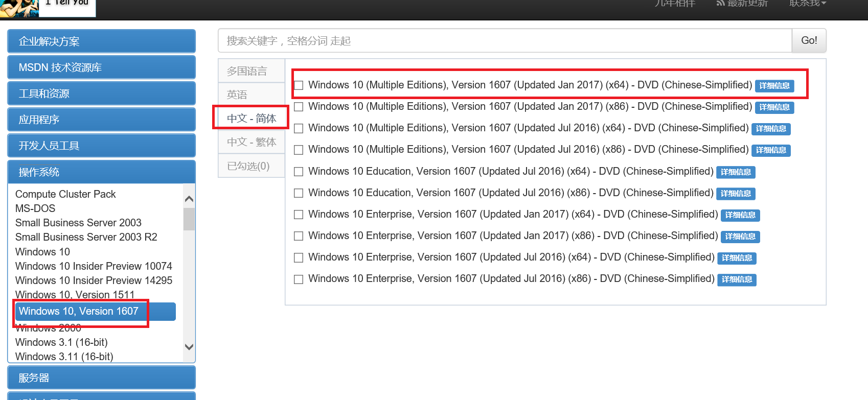The image size is (868, 400).
Task: Open Enterprise Jan 2017 x64 title
Action: (513, 214)
